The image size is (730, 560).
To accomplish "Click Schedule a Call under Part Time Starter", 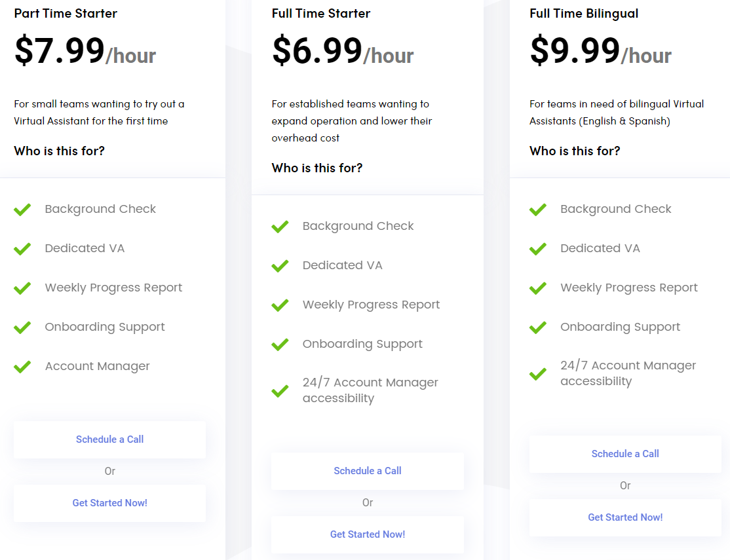I will (109, 439).
